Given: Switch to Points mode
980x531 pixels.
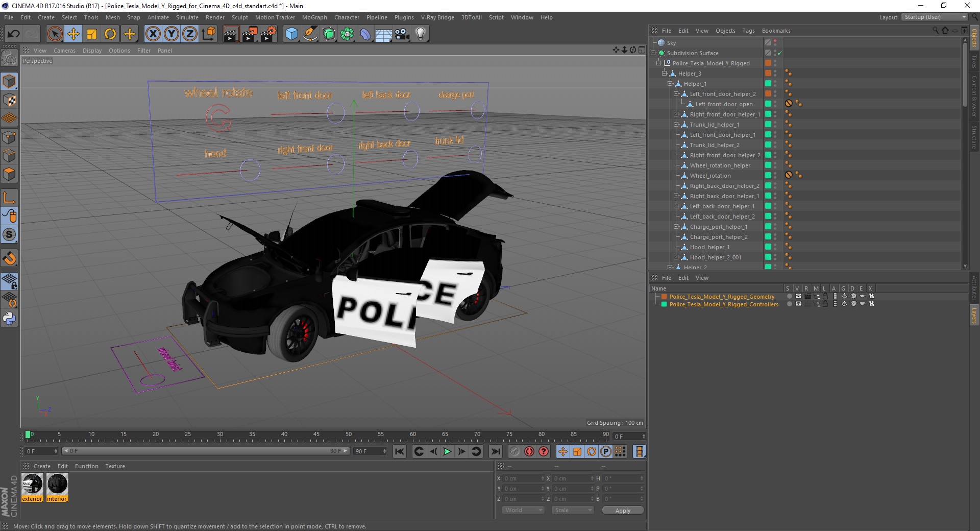Looking at the screenshot, I should point(9,137).
